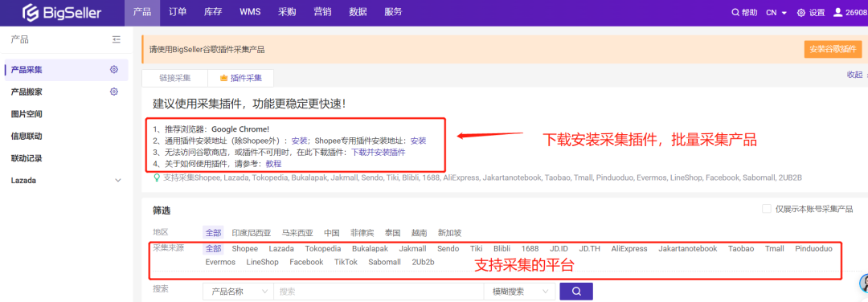868x302 pixels.
Task: Open the WMS top menu
Action: [250, 12]
